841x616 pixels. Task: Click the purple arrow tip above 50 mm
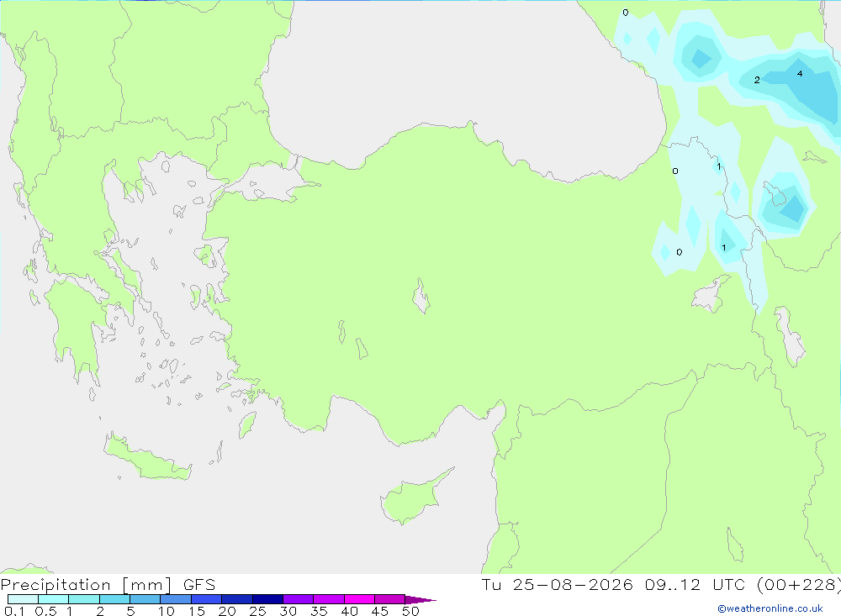[x=420, y=600]
